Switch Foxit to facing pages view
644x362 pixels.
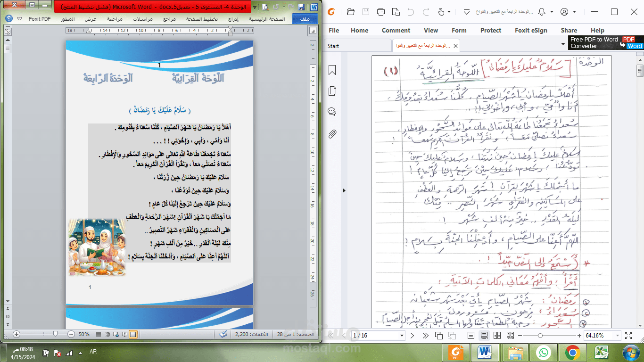point(497,336)
